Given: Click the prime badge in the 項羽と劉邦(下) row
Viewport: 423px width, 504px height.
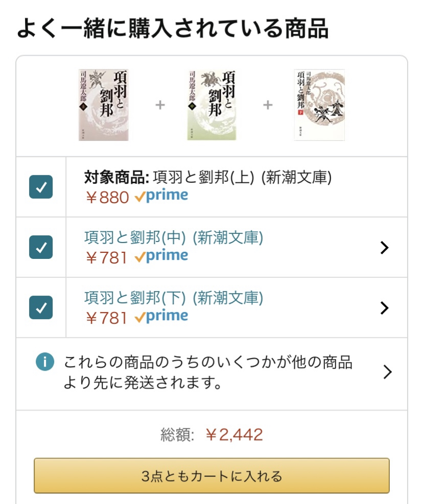Looking at the screenshot, I should pyautogui.click(x=161, y=317).
